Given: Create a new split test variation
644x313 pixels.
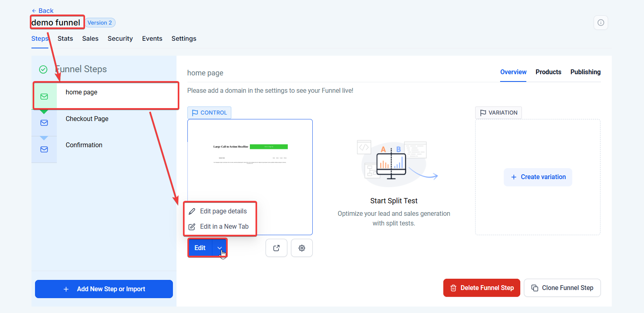Looking at the screenshot, I should pyautogui.click(x=538, y=177).
